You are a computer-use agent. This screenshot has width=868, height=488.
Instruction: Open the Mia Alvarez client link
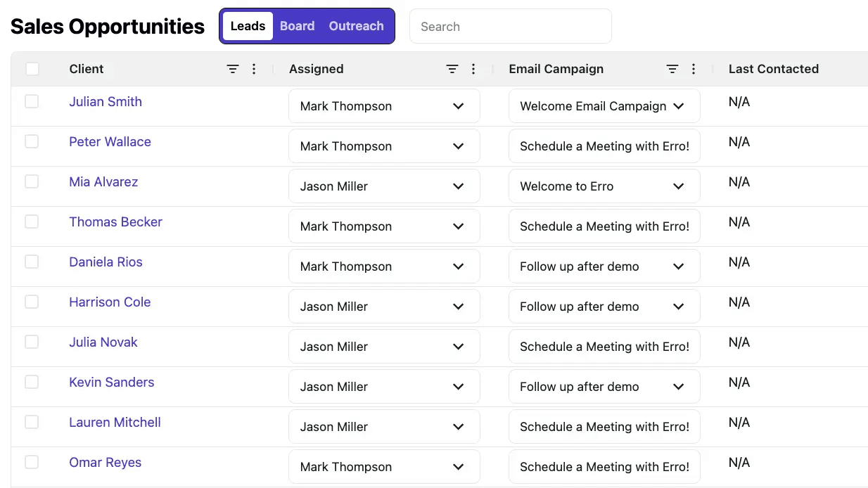103,181
